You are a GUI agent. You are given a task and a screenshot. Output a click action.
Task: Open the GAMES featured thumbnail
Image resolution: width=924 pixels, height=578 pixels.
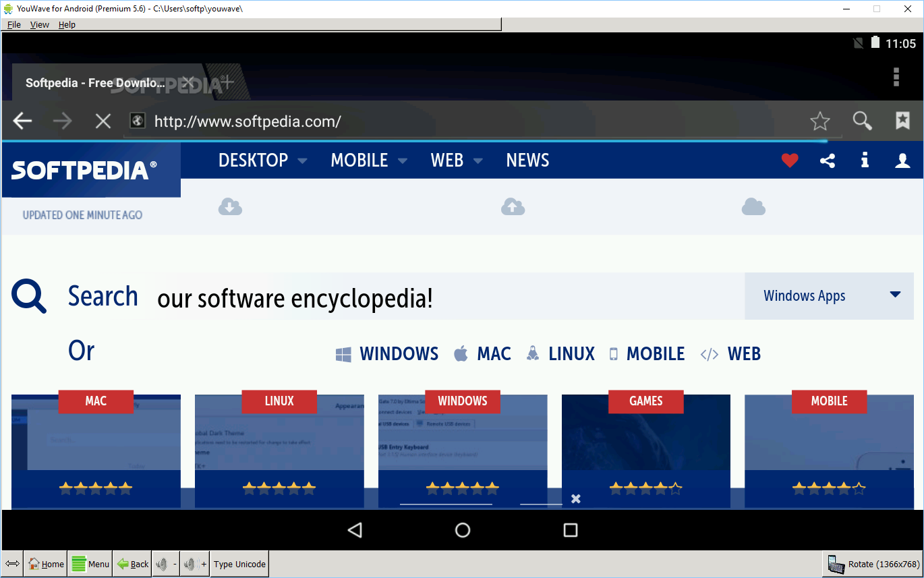646,451
